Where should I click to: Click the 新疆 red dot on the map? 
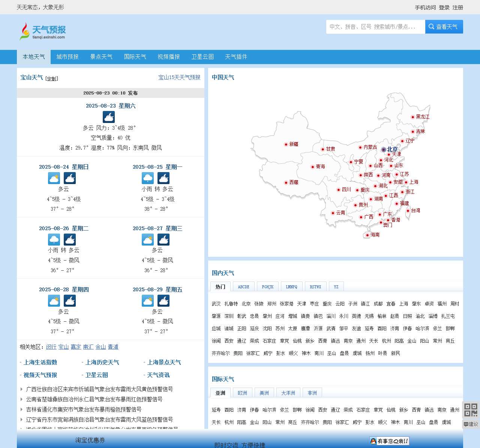pos(286,144)
